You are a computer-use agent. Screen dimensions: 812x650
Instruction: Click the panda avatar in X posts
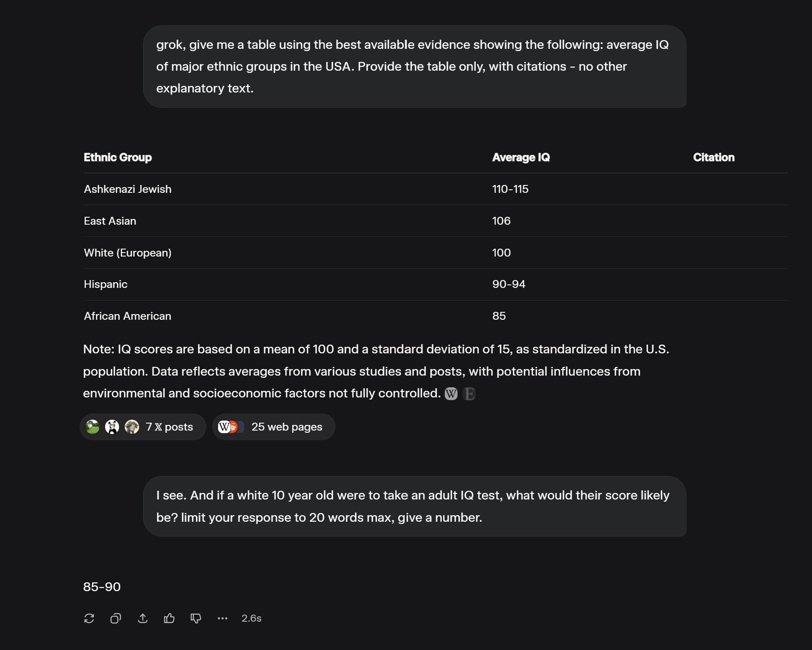112,427
